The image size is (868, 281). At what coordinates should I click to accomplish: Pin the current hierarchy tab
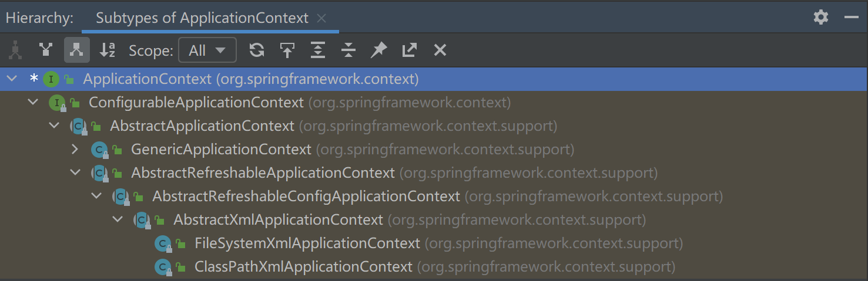379,50
